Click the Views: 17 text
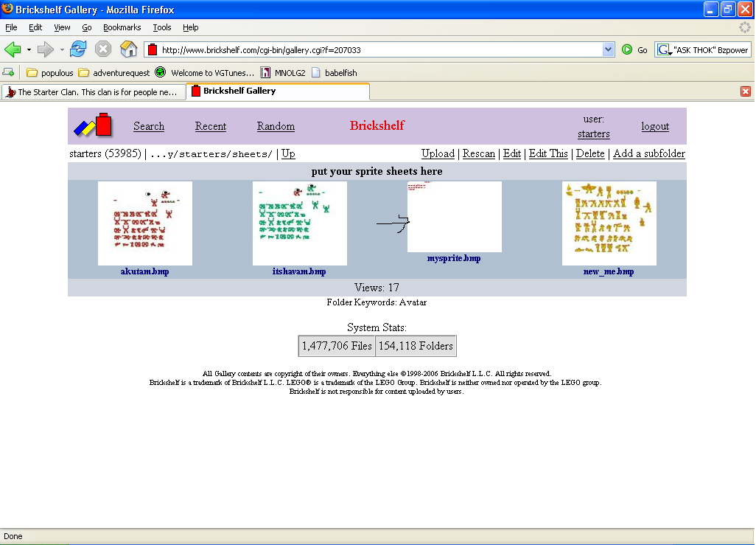Screen dimensions: 756x545 [377, 288]
